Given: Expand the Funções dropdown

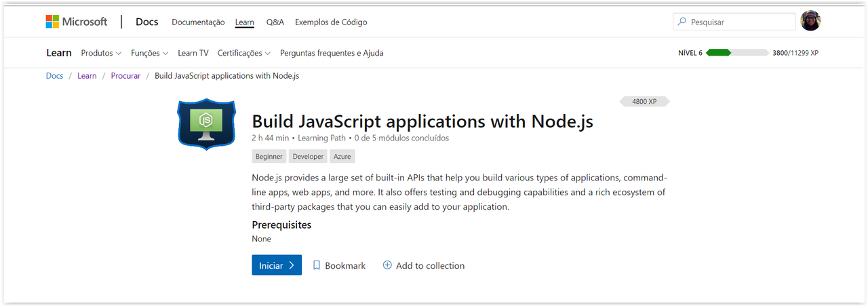Looking at the screenshot, I should [x=149, y=53].
